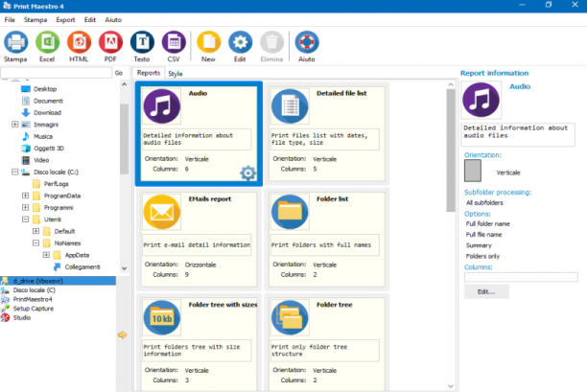Viewport: 587px width, 392px height.
Task: Click the folder tree scroll-up arrow
Action: 124,84
